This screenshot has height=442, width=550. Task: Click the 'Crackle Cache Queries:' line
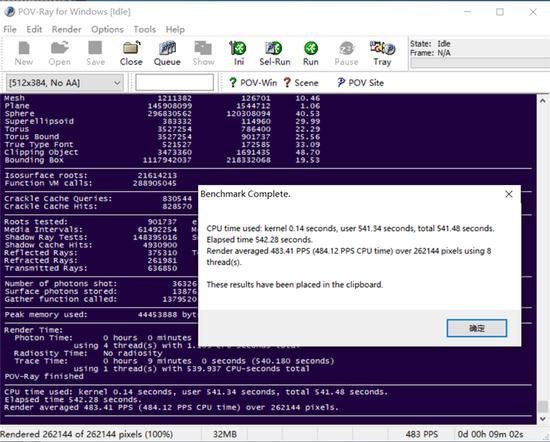98,199
